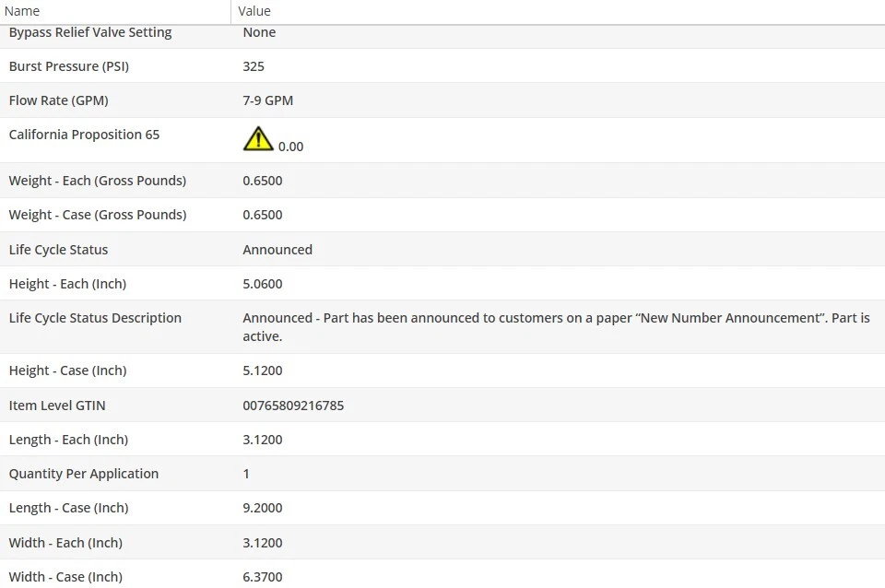The height and width of the screenshot is (588, 885).
Task: Select the 'Height - Case (Inch)' label
Action: (67, 370)
